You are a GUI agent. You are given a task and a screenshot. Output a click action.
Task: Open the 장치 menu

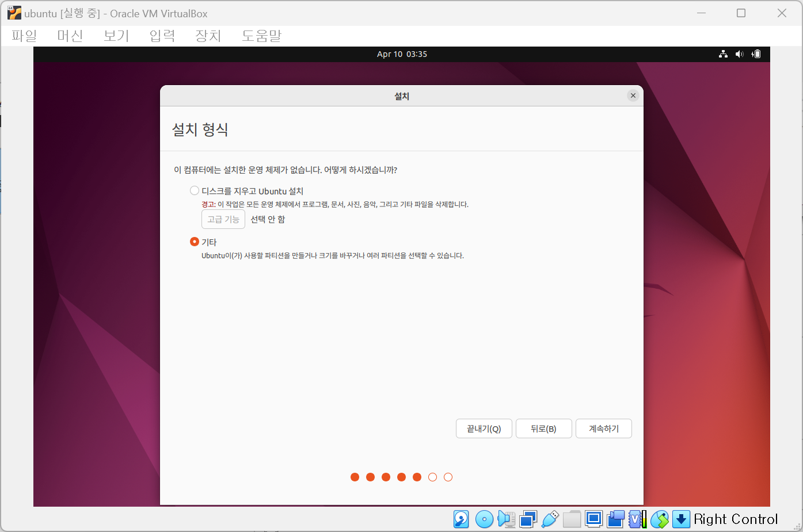[x=208, y=36]
